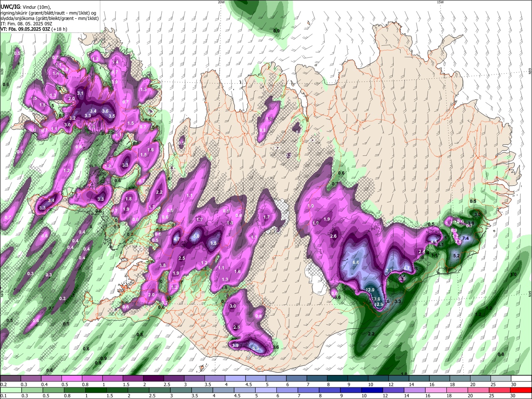The width and height of the screenshot is (532, 399).
Task: Click the 3.9 value on south coast
Action: coord(235,345)
